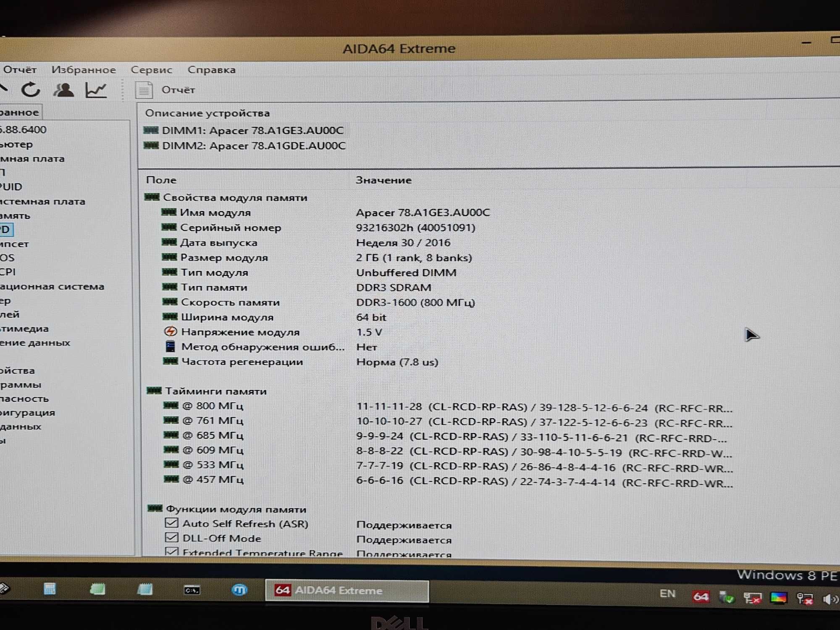Select the selected SPD tree item
Image resolution: width=840 pixels, height=630 pixels.
(6, 229)
